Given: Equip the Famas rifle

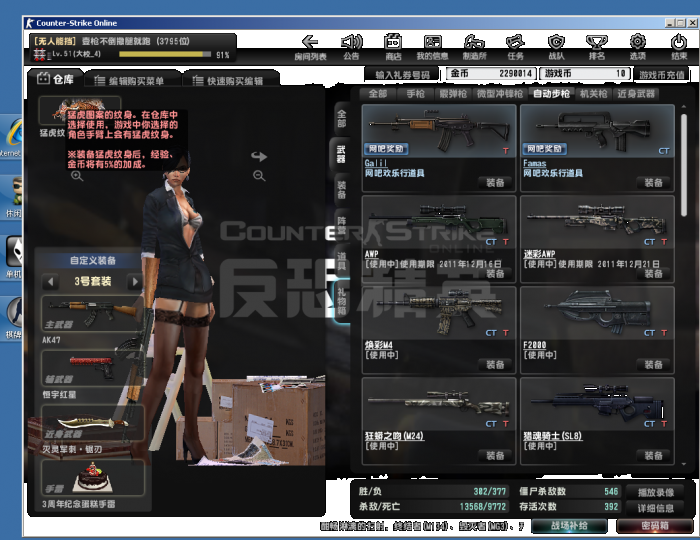Looking at the screenshot, I should (x=654, y=183).
